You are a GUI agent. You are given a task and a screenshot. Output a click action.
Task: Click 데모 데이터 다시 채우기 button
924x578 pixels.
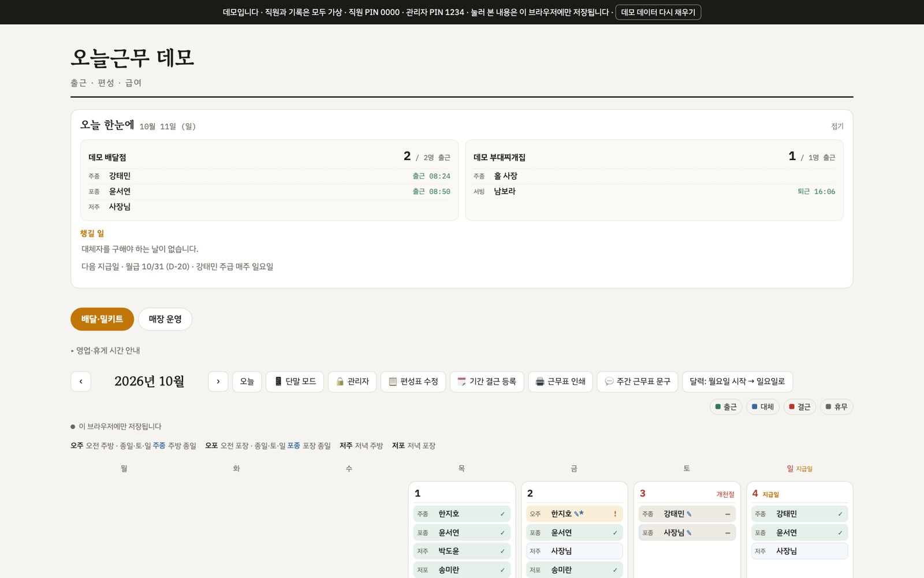(658, 12)
